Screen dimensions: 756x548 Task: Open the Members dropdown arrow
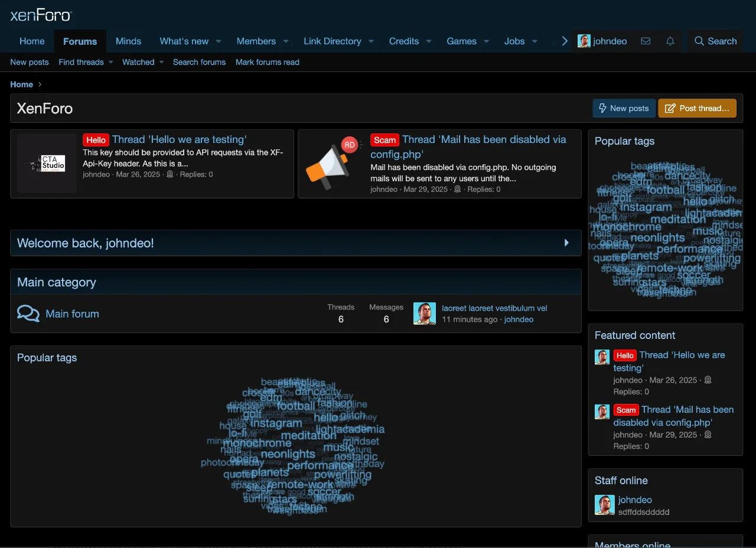[x=286, y=41]
